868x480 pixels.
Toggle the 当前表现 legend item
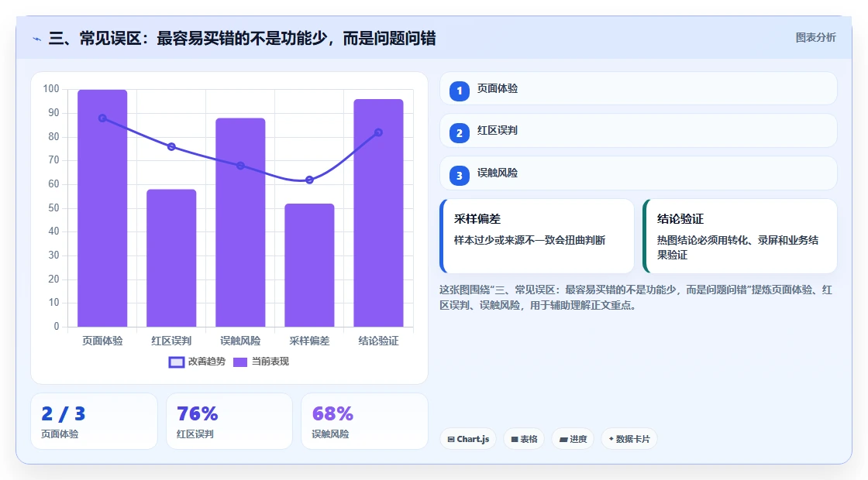(x=260, y=362)
